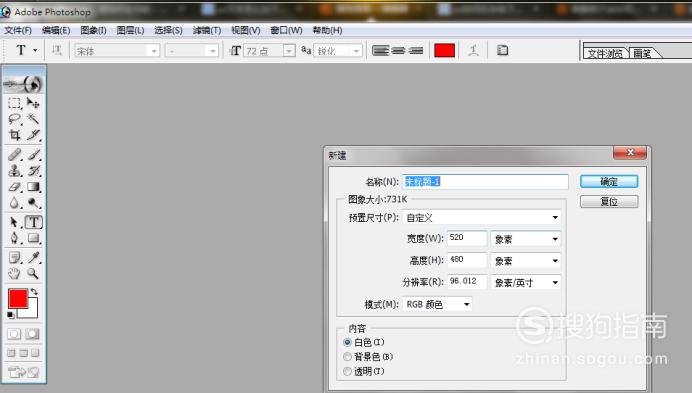Screen dimensions: 692x393
Task: Open the 宋体 font family dropdown
Action: point(154,51)
